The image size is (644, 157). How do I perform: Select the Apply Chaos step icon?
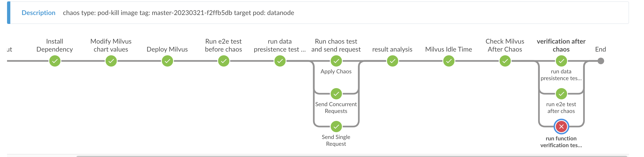pos(336,61)
